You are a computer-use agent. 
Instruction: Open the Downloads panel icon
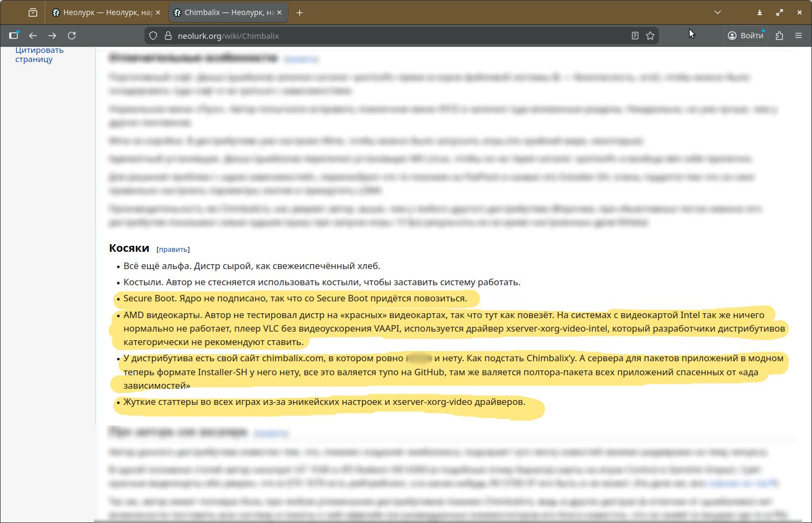pyautogui.click(x=760, y=12)
